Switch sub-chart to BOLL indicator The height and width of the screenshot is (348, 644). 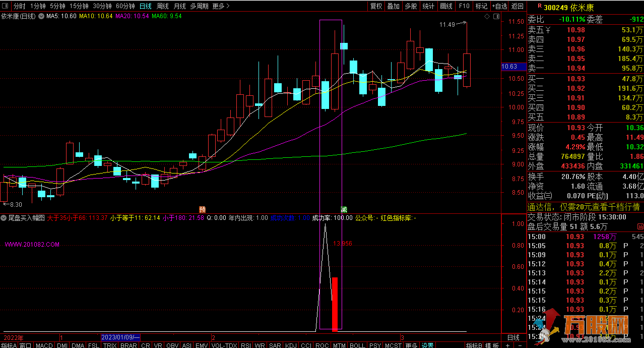click(x=357, y=345)
